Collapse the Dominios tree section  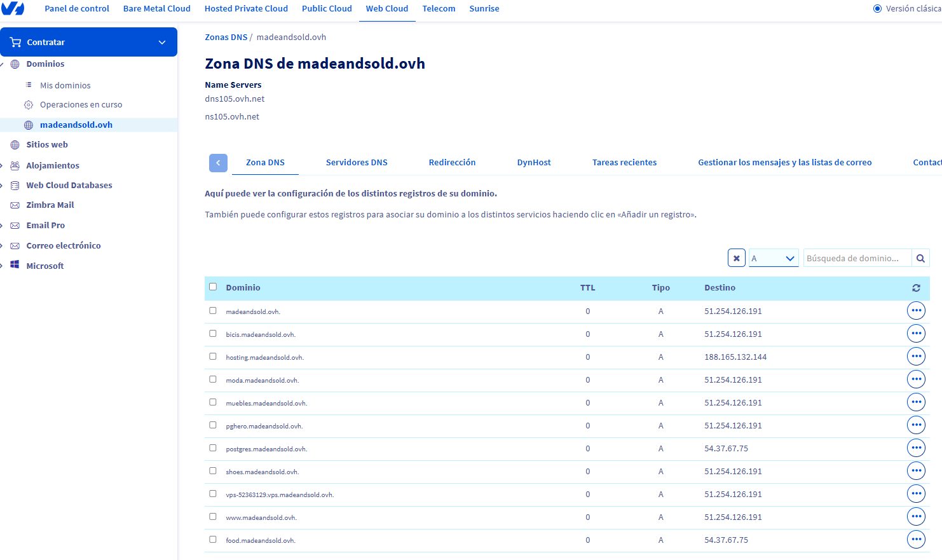(2, 64)
